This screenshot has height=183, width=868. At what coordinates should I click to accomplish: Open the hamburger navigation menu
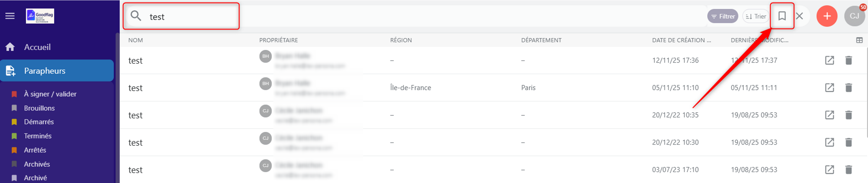(10, 16)
